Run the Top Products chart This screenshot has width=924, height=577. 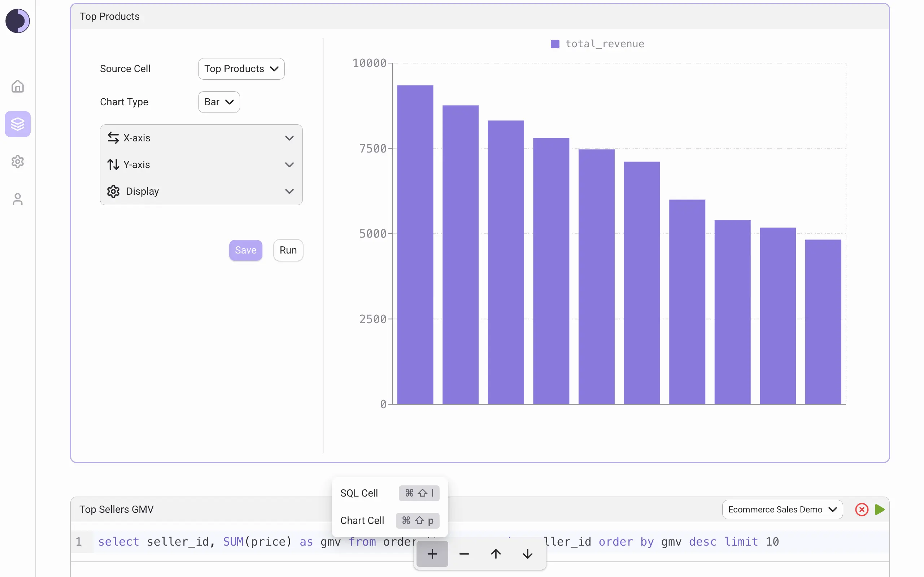[x=288, y=250]
